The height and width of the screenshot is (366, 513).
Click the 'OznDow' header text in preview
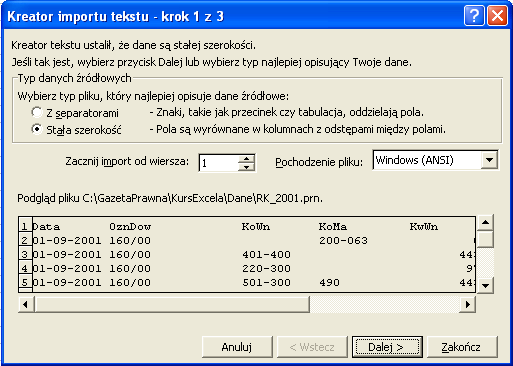click(x=130, y=227)
